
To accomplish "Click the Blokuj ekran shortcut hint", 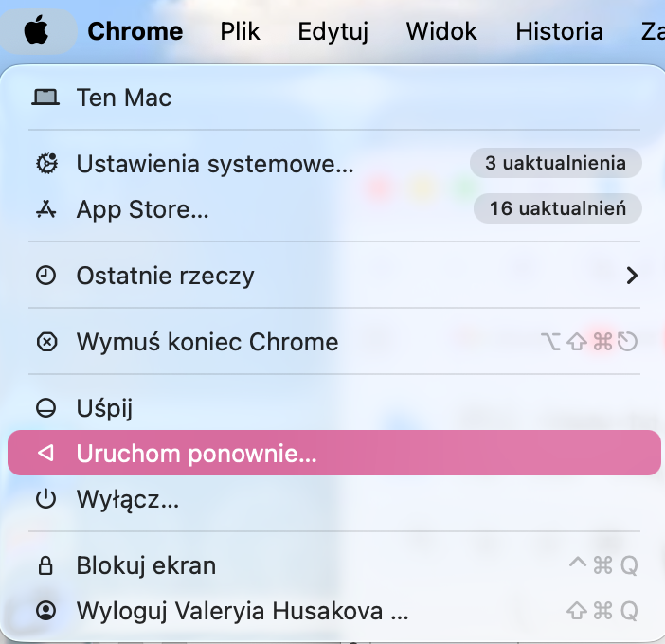I will click(x=603, y=565).
